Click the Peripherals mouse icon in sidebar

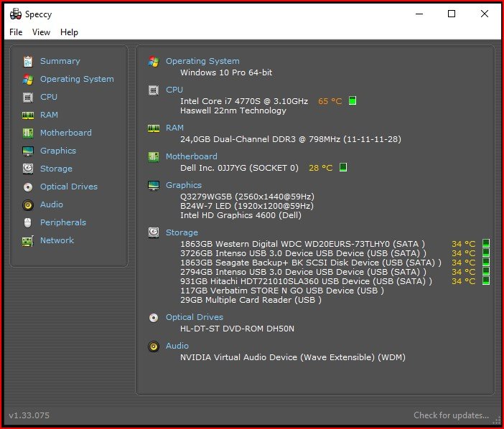(x=28, y=223)
